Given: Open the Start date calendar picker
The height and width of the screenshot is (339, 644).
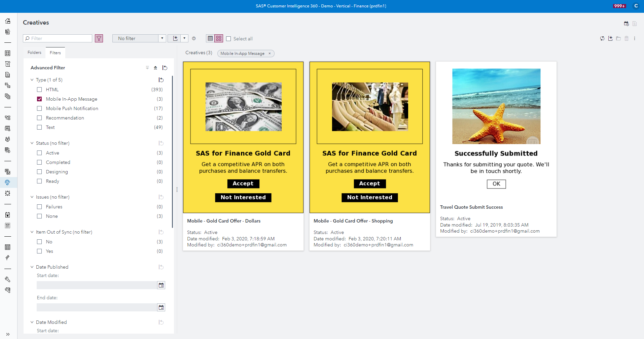Looking at the screenshot, I should (x=161, y=285).
